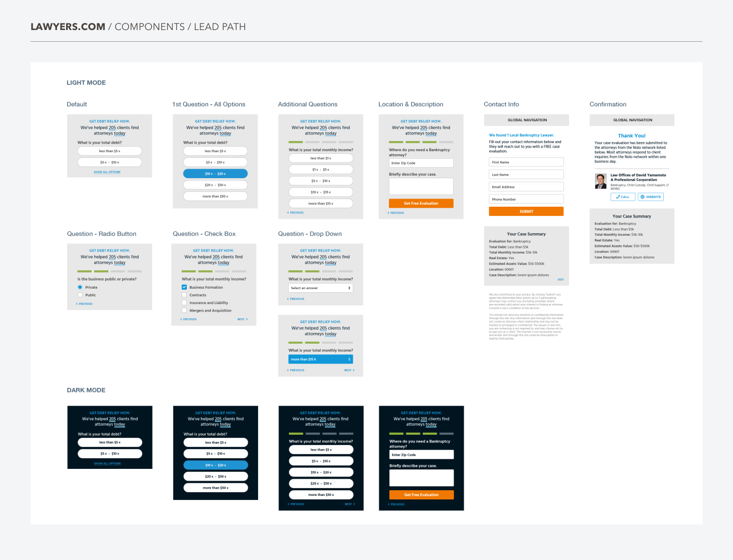Screen dimensions: 733x560
Task: Click the 'Thank You!' confirmation heading
Action: tap(632, 136)
